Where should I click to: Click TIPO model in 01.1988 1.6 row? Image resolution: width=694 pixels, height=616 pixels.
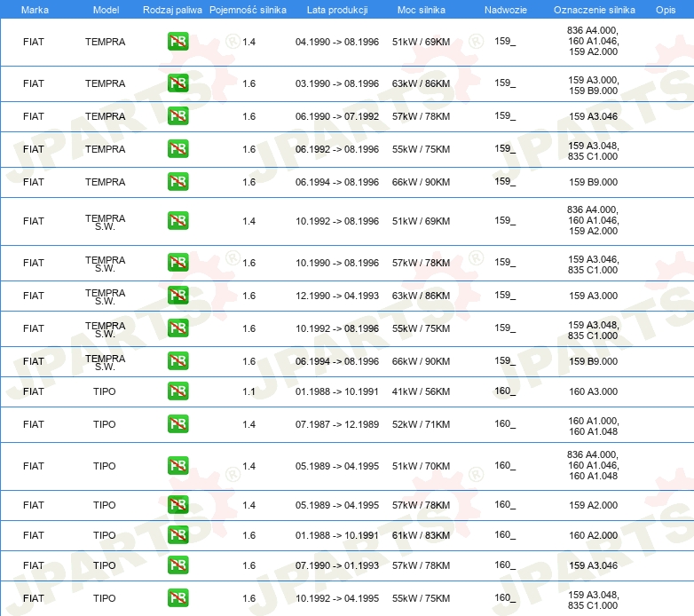(105, 535)
